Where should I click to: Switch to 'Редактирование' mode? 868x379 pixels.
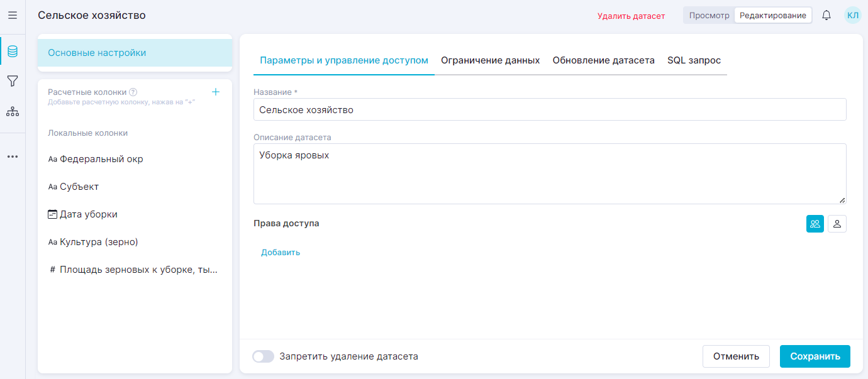(x=772, y=15)
